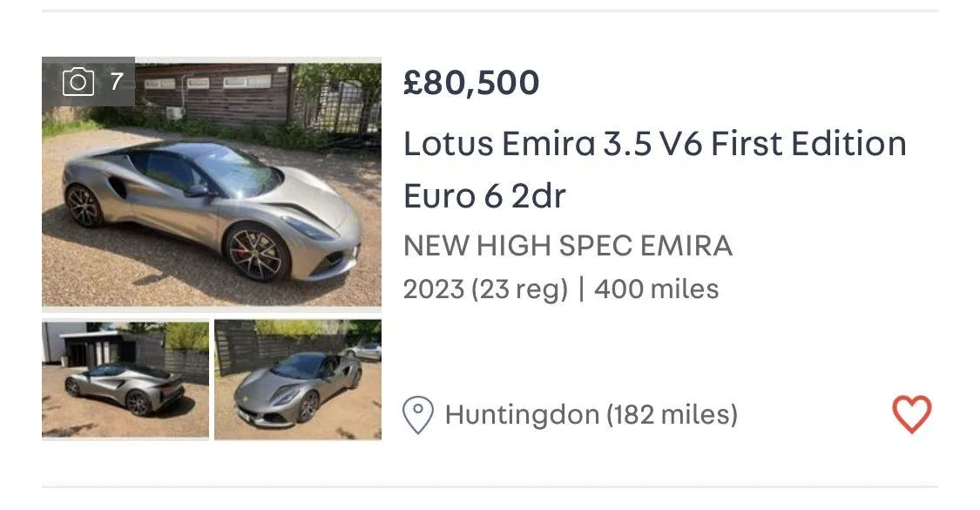Click the camera icon on the main photo

pos(78,82)
